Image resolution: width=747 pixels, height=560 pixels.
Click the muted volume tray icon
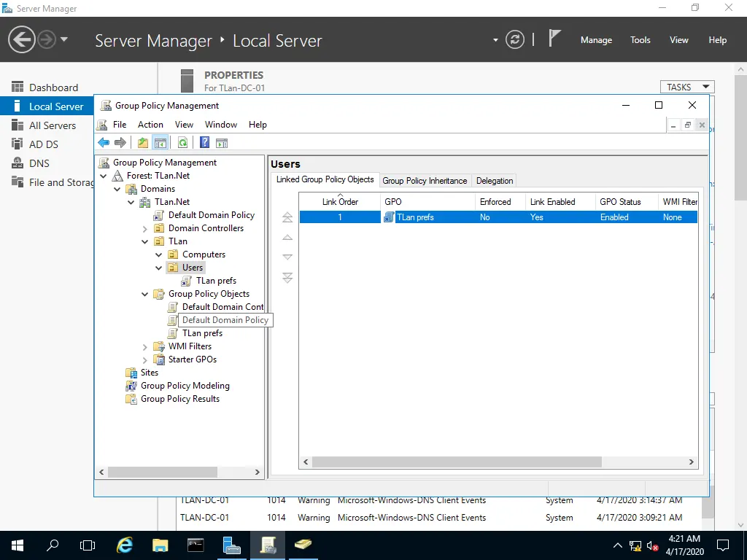tap(653, 545)
